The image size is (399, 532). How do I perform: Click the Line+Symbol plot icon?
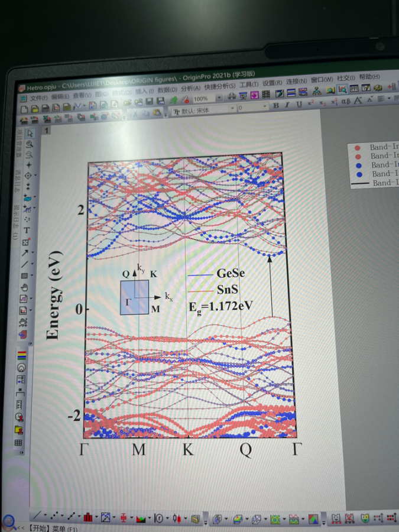[x=72, y=516]
